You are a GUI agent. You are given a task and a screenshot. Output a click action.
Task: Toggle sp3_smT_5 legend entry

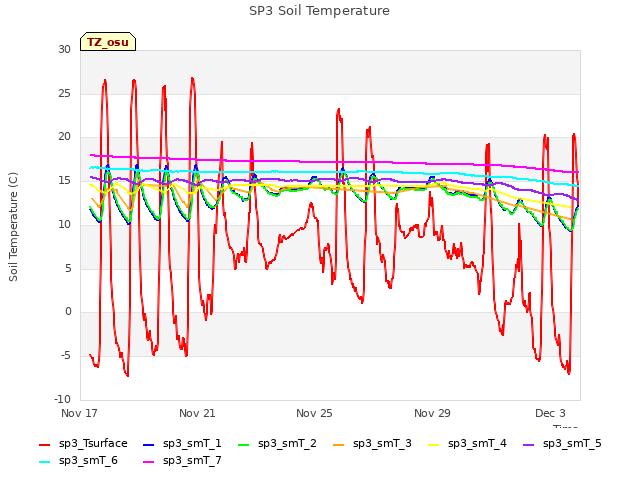(562, 444)
